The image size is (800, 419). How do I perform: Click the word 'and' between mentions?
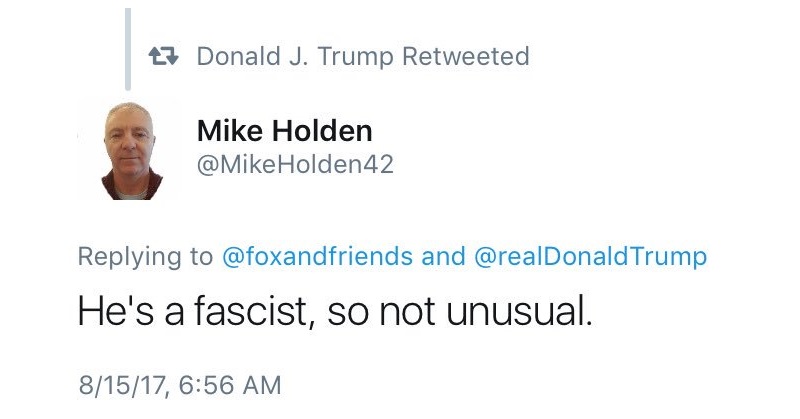point(443,256)
